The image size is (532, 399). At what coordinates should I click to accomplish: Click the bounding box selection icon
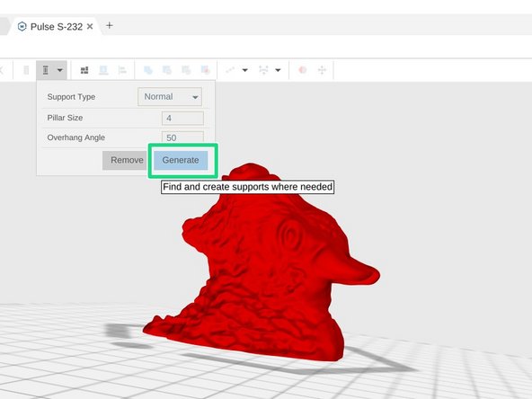tap(263, 70)
